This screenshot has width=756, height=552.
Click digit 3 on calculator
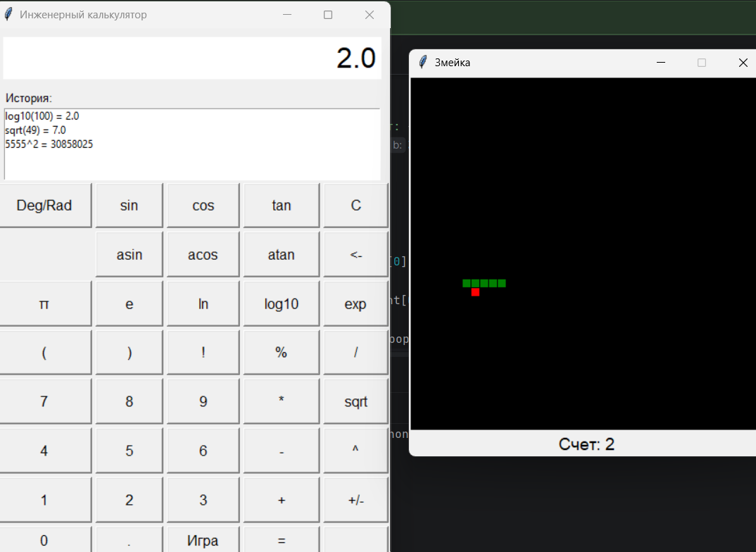tap(203, 500)
